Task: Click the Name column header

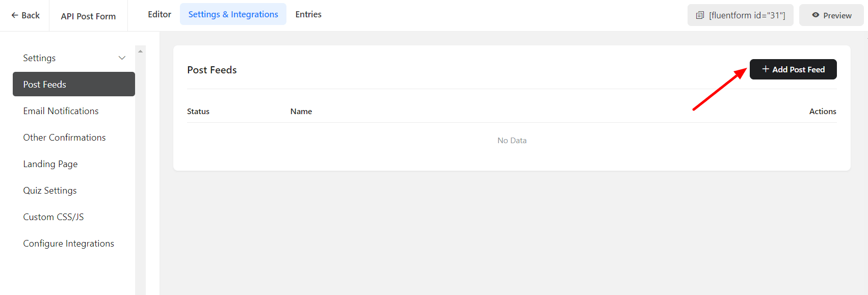Action: 301,112
